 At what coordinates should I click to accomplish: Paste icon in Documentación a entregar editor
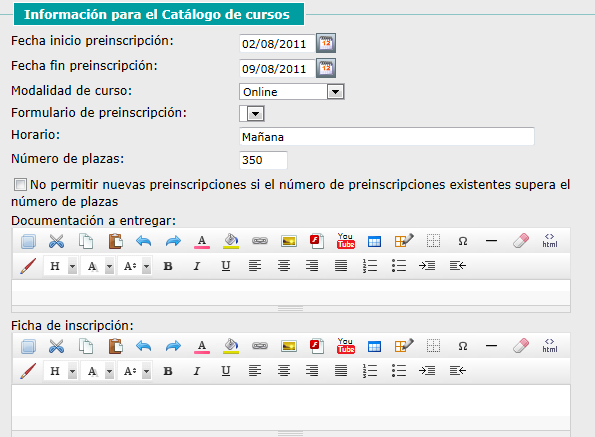[x=116, y=241]
